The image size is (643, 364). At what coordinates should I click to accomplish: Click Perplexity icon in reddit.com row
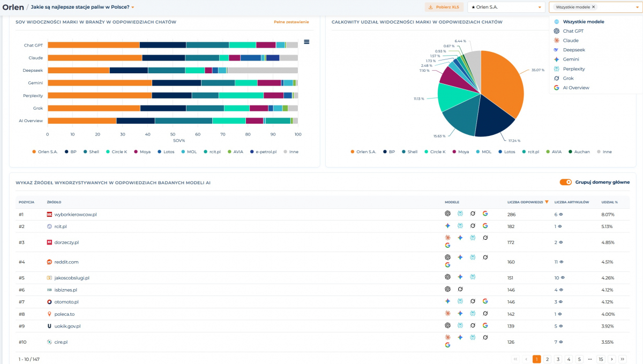tap(473, 257)
